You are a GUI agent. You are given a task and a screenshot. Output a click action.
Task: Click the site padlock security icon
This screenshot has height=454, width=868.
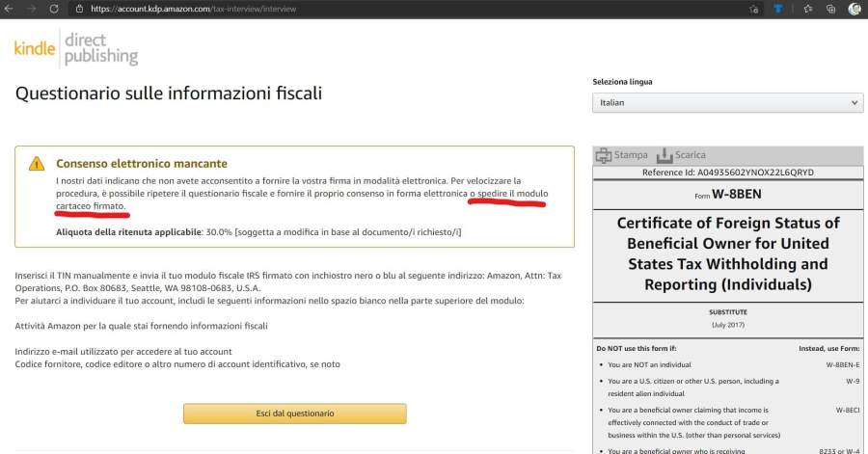pos(81,9)
